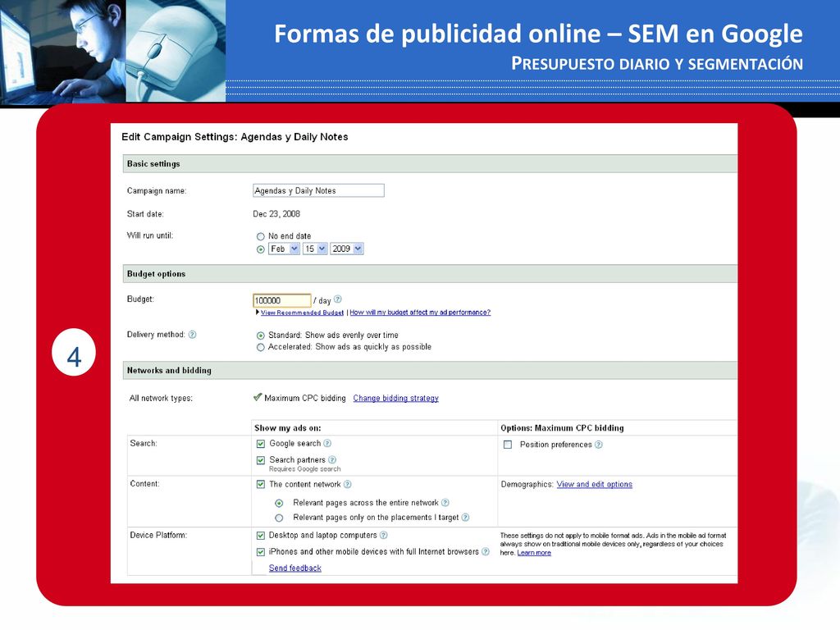Open the end month dropdown showing Feb
Viewport: 840px width, 630px height.
pyautogui.click(x=284, y=249)
